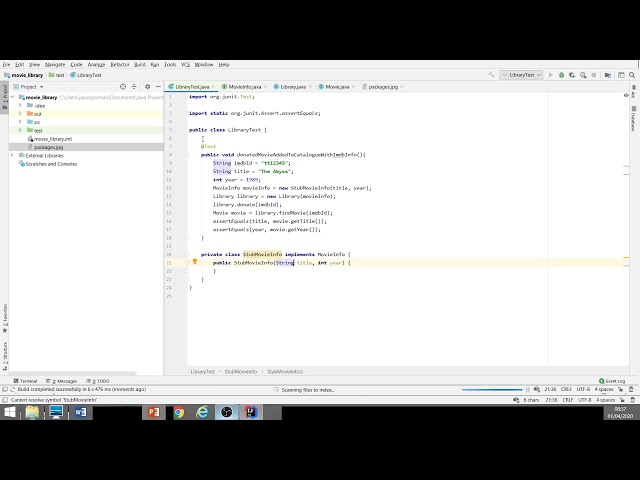Image resolution: width=640 pixels, height=480 pixels.
Task: Open the Project view dropdown
Action: [x=28, y=87]
